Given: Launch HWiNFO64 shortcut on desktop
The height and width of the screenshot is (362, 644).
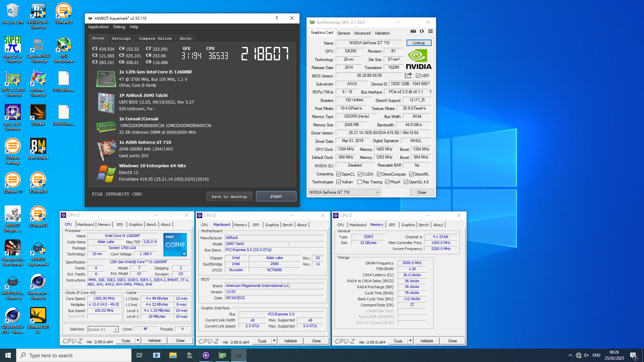Looking at the screenshot, I should (x=38, y=16).
